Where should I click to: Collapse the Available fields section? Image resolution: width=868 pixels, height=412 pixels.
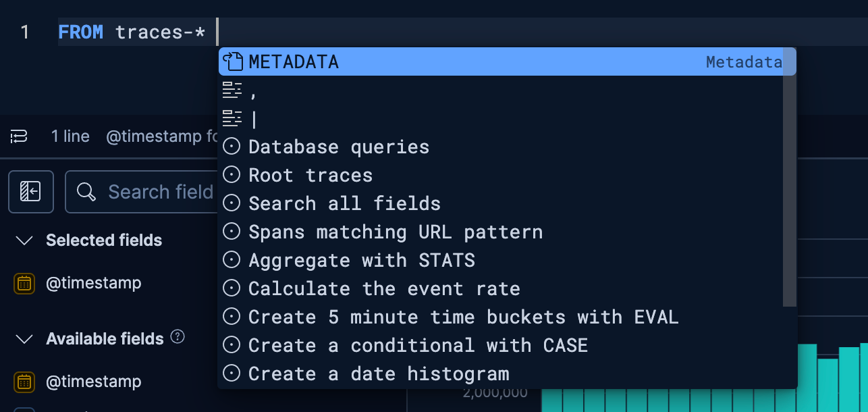pyautogui.click(x=25, y=338)
